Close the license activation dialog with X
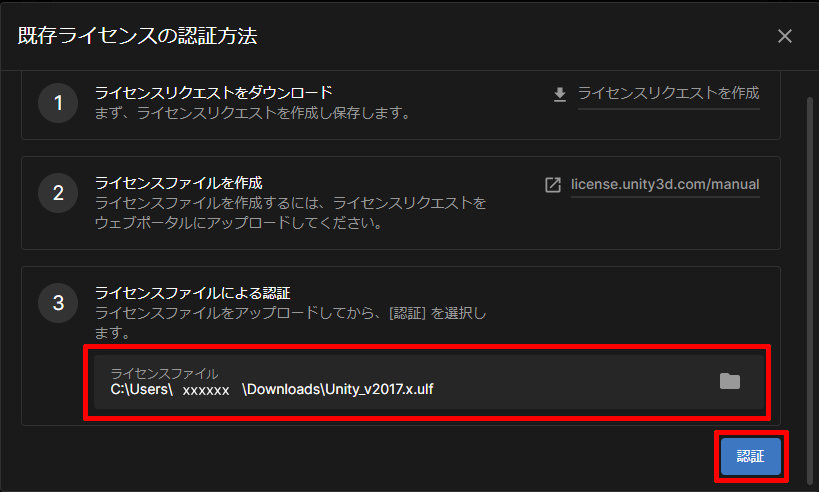The height and width of the screenshot is (492, 819). click(x=785, y=36)
